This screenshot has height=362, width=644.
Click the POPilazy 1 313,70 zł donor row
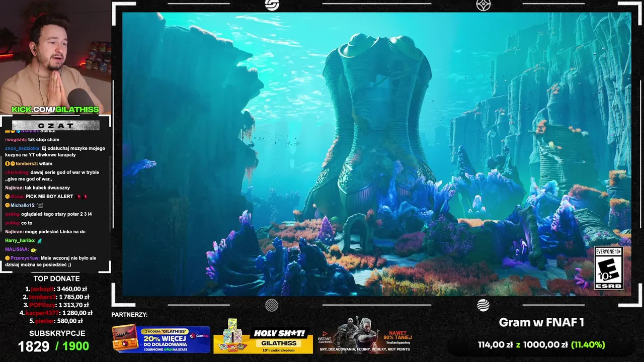coord(57,305)
